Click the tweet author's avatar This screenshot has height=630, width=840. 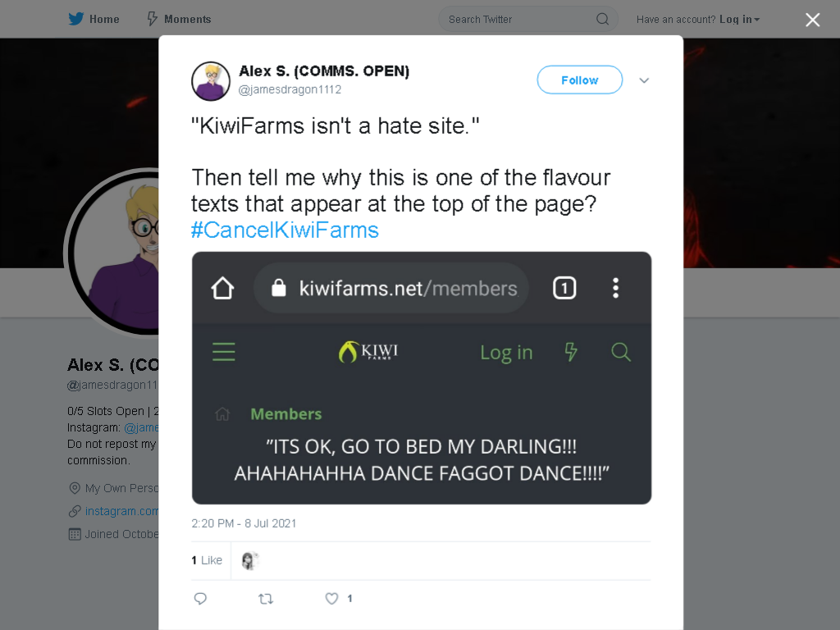click(x=211, y=81)
